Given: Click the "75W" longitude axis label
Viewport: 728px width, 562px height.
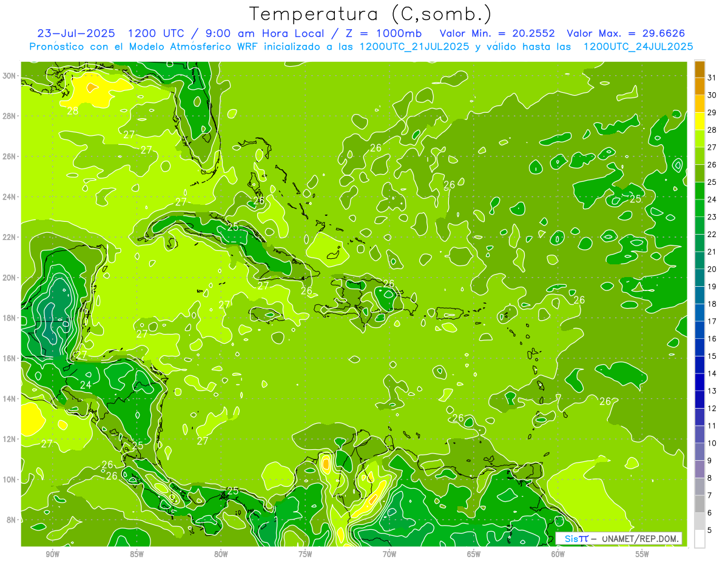Looking at the screenshot, I should (x=305, y=554).
